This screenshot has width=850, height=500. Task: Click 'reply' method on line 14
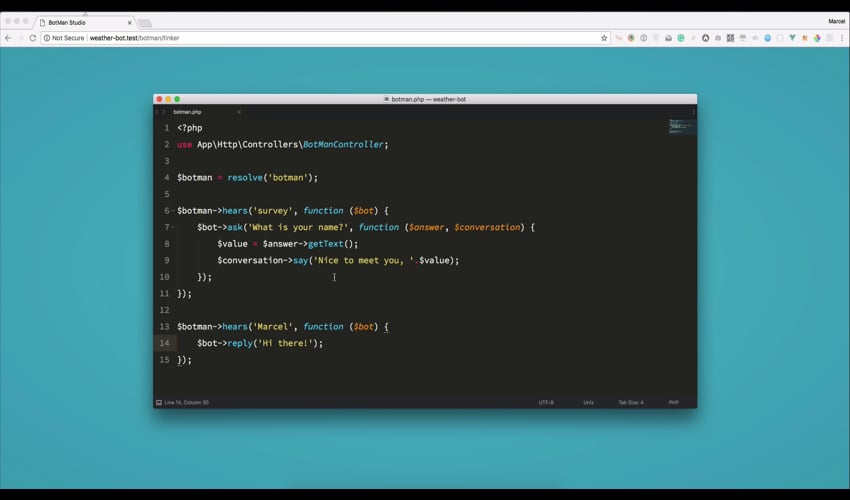click(x=240, y=343)
